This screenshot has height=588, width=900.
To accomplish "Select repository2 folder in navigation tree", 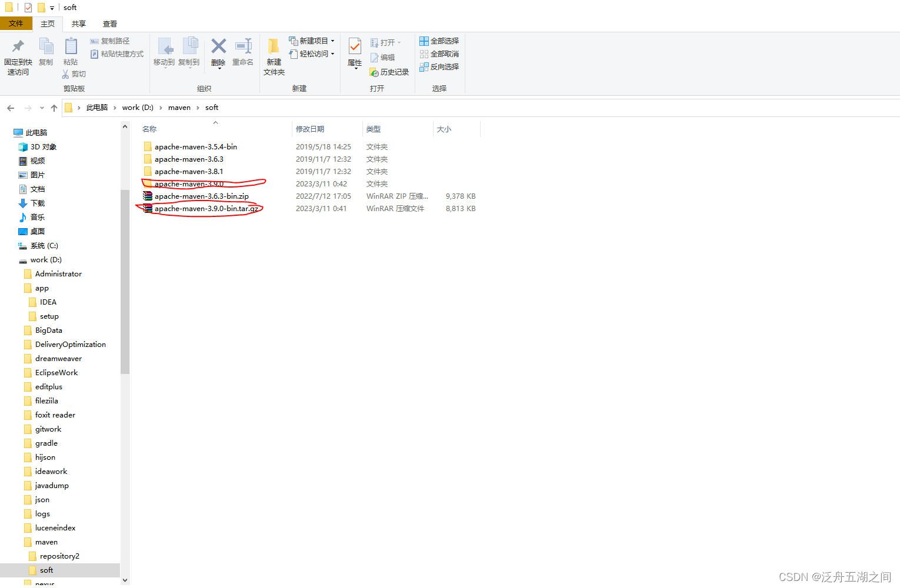I will click(59, 556).
